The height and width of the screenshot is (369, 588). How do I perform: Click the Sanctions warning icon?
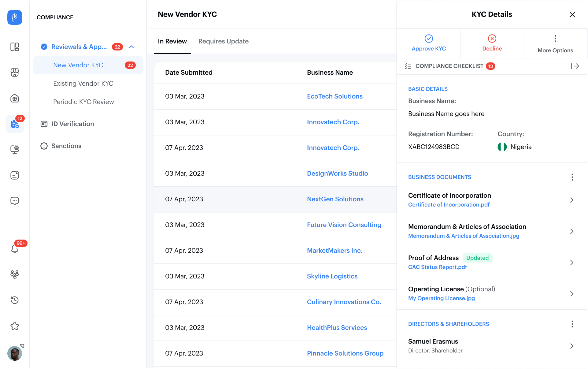(44, 146)
